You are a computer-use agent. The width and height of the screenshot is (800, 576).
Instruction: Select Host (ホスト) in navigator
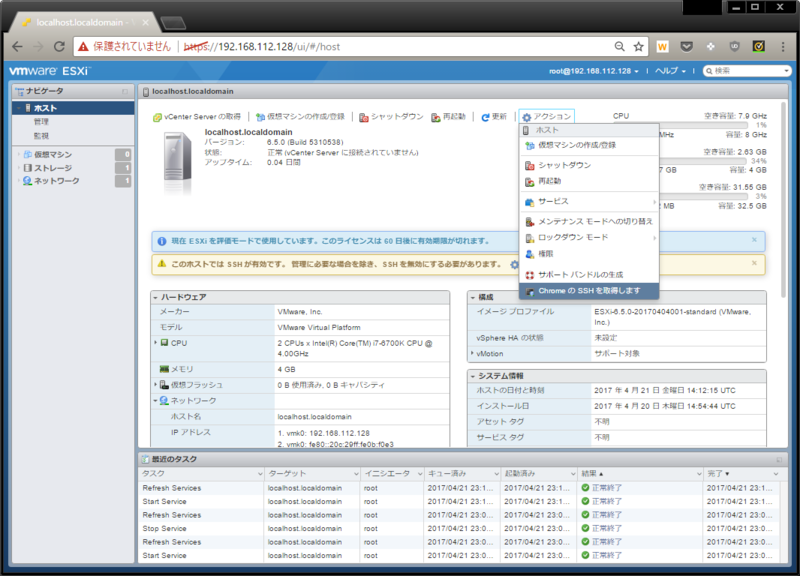[73, 108]
